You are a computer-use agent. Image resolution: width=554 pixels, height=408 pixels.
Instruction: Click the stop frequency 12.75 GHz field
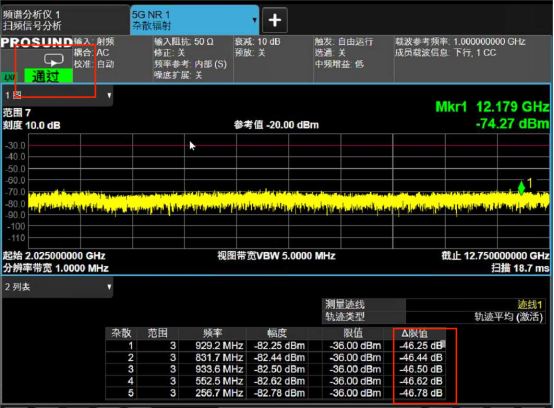[x=495, y=256]
